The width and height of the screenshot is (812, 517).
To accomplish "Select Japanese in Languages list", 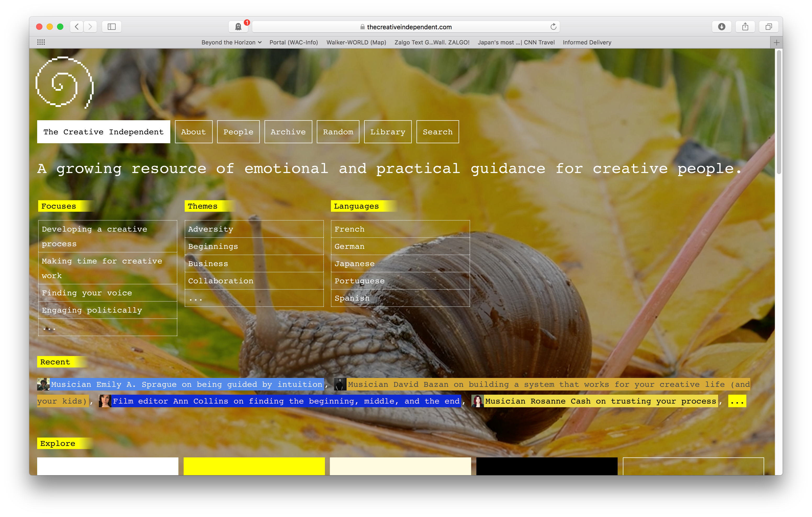I will tap(354, 263).
